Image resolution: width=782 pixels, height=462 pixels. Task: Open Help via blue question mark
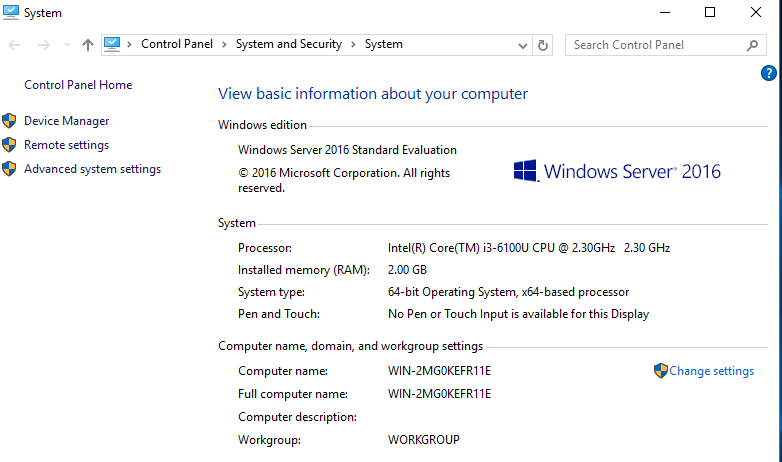(769, 73)
